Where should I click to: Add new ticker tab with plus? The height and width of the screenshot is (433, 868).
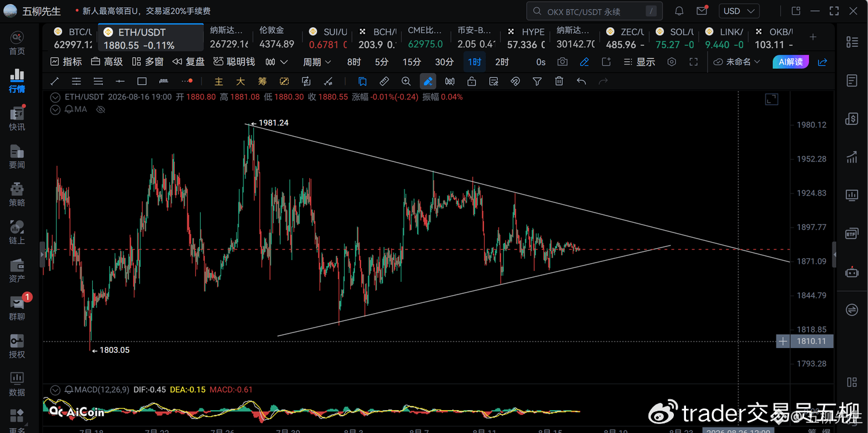click(x=813, y=37)
